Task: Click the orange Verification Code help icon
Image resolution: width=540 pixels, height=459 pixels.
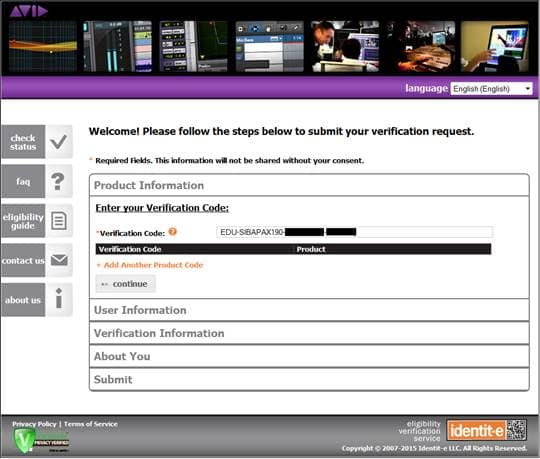Action: coord(173,232)
